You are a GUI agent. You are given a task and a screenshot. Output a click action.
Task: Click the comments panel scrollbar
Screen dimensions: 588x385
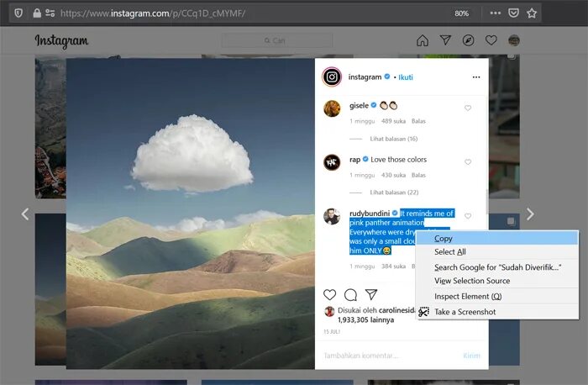click(487, 203)
